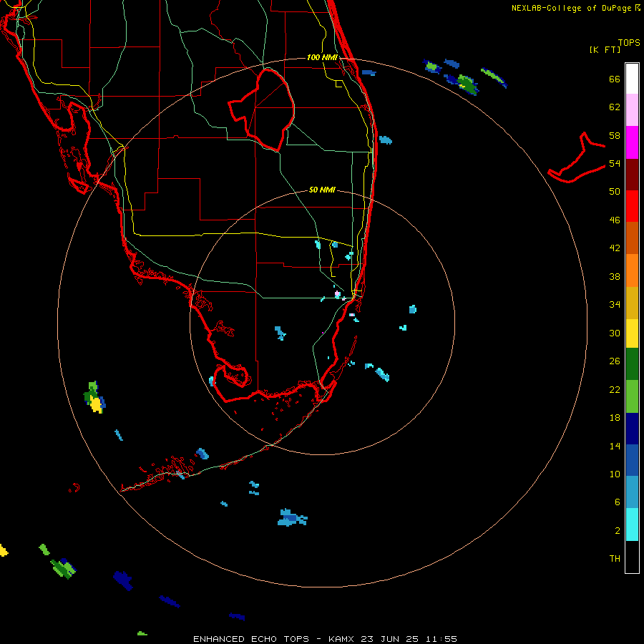The image size is (644, 644).
Task: Click the legend value 66
Action: (x=615, y=79)
